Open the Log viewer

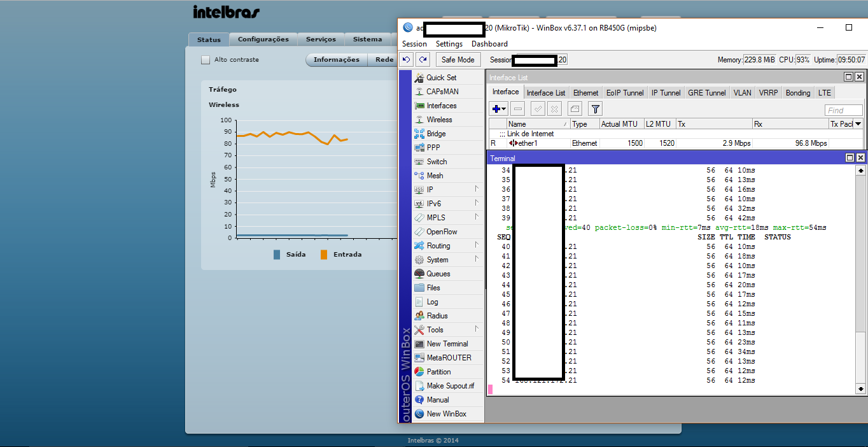432,302
